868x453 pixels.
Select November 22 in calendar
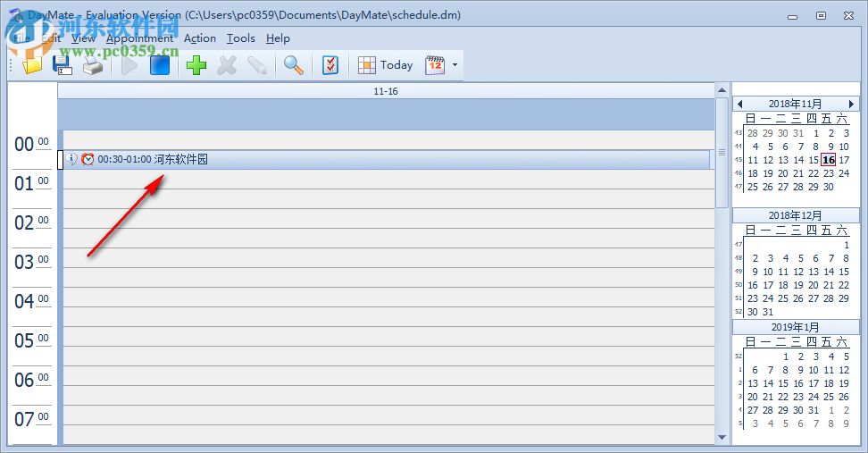pyautogui.click(x=814, y=173)
